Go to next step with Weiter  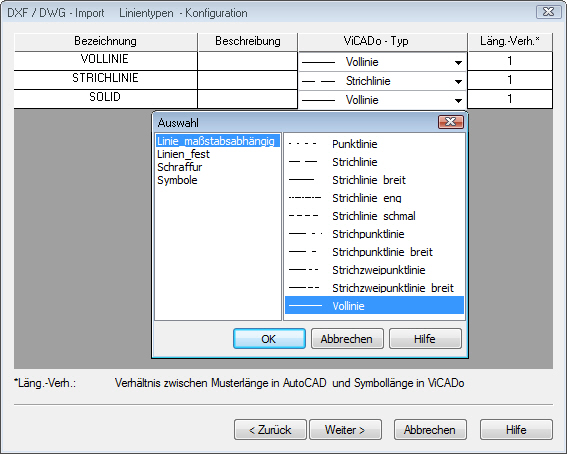tap(345, 430)
